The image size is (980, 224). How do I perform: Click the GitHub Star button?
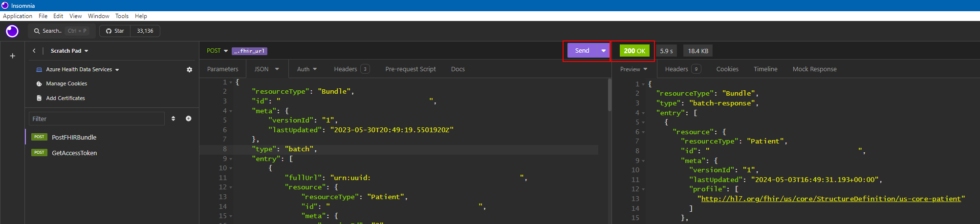coord(115,31)
